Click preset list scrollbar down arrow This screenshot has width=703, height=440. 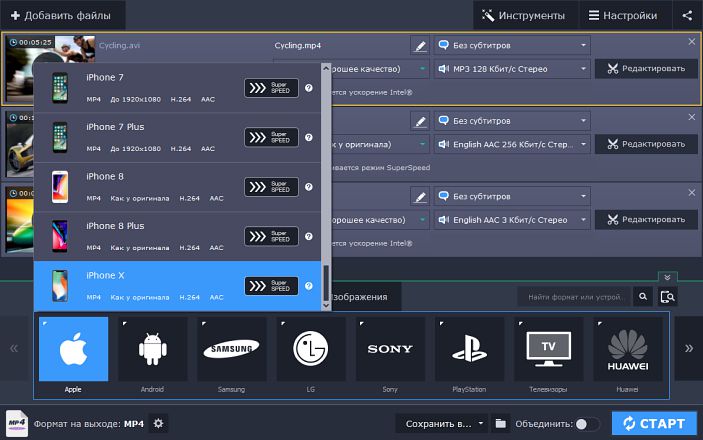(x=326, y=305)
